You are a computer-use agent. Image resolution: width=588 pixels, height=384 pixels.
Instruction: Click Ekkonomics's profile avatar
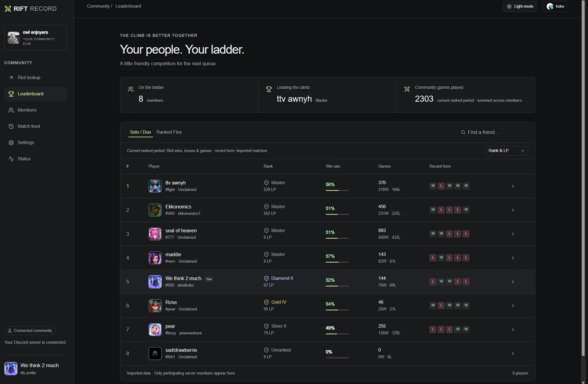pyautogui.click(x=155, y=210)
